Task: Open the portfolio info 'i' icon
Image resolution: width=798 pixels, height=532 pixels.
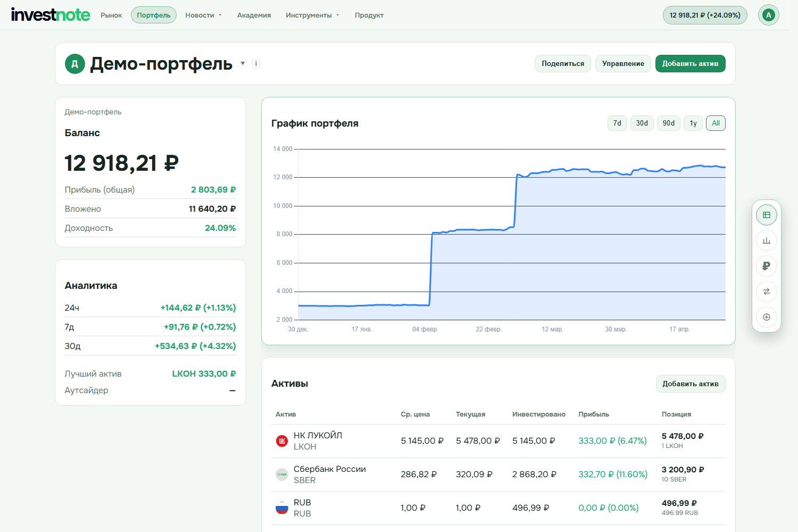Action: [x=256, y=64]
